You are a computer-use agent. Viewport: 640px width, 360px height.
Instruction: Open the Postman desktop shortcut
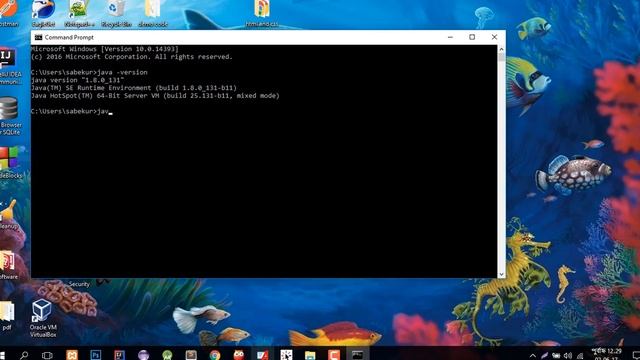tap(8, 13)
